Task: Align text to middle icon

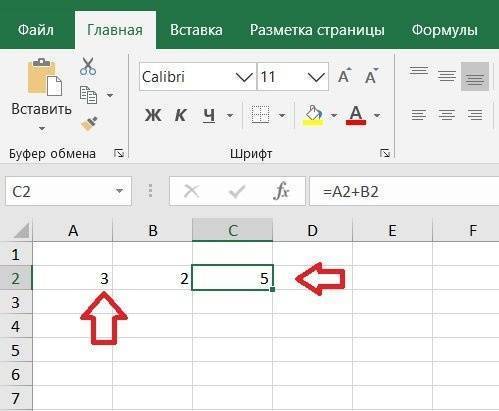Action: click(447, 76)
